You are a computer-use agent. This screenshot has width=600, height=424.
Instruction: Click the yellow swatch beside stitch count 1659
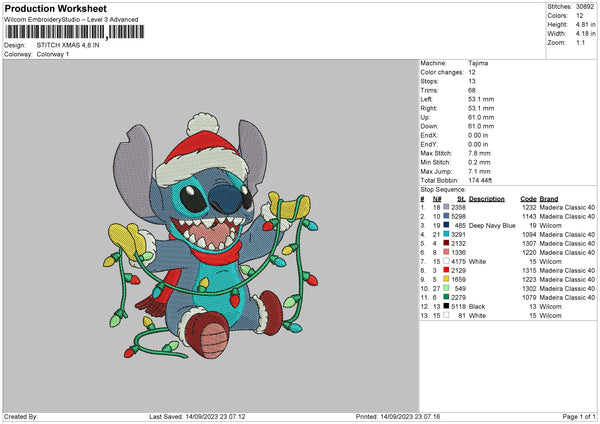446,279
